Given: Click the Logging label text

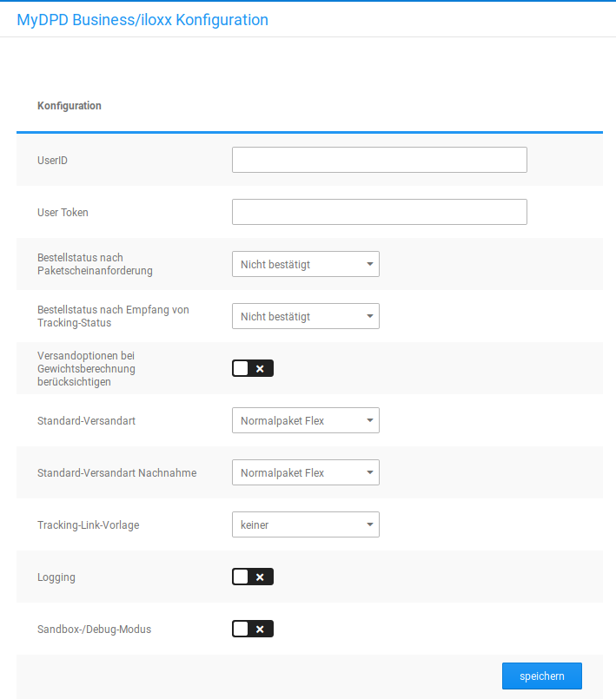Looking at the screenshot, I should point(56,577).
